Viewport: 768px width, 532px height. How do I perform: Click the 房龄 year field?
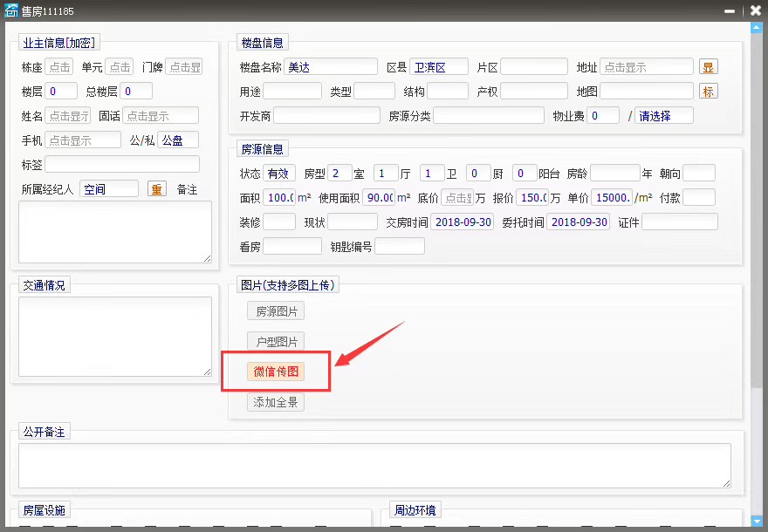click(x=615, y=174)
